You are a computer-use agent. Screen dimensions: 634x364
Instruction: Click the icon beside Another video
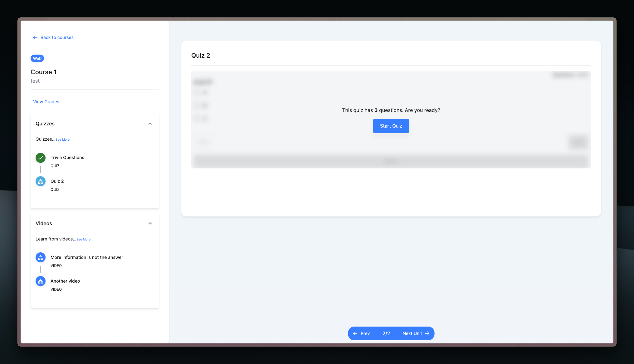[x=41, y=281]
